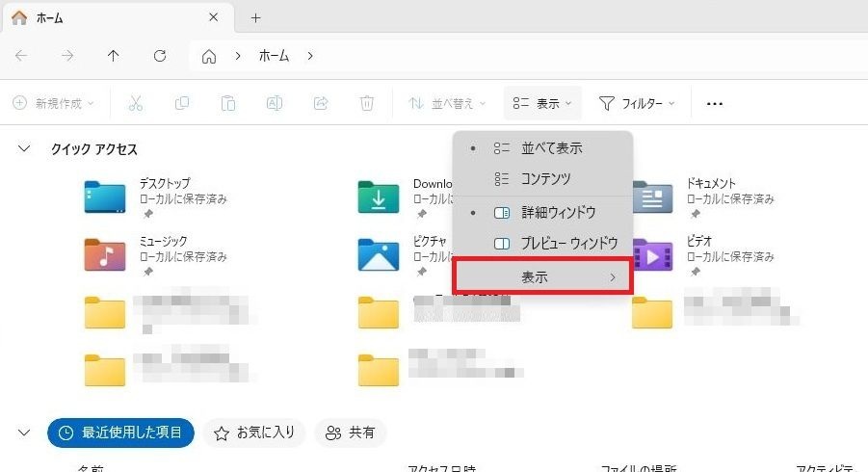
Task: Click the Paste clipboard icon
Action: 227,103
